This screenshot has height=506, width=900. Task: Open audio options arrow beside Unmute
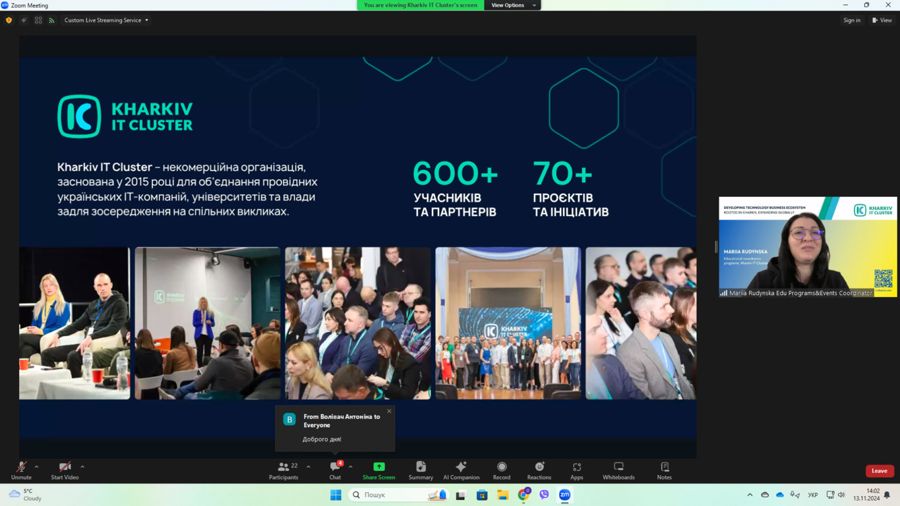(36, 466)
